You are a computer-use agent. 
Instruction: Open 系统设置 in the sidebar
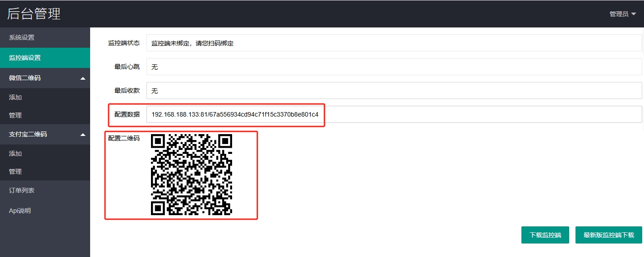coord(45,37)
